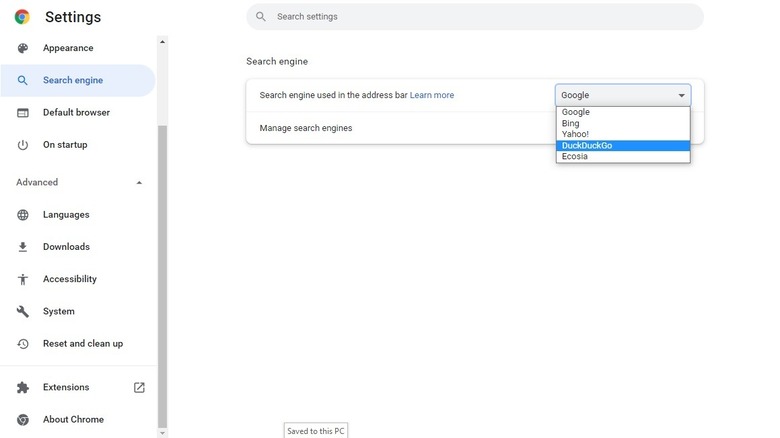Click the Reset and clean up history icon
Screen dimensions: 780x438
23,344
